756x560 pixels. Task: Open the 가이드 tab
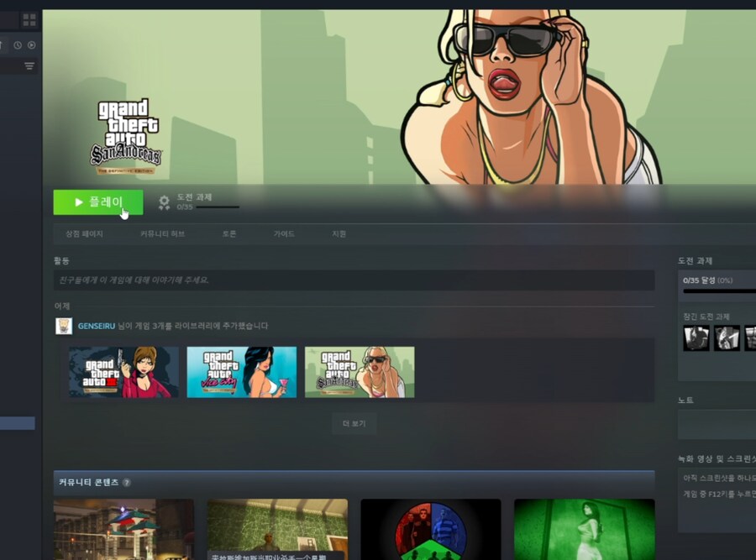[x=284, y=234]
